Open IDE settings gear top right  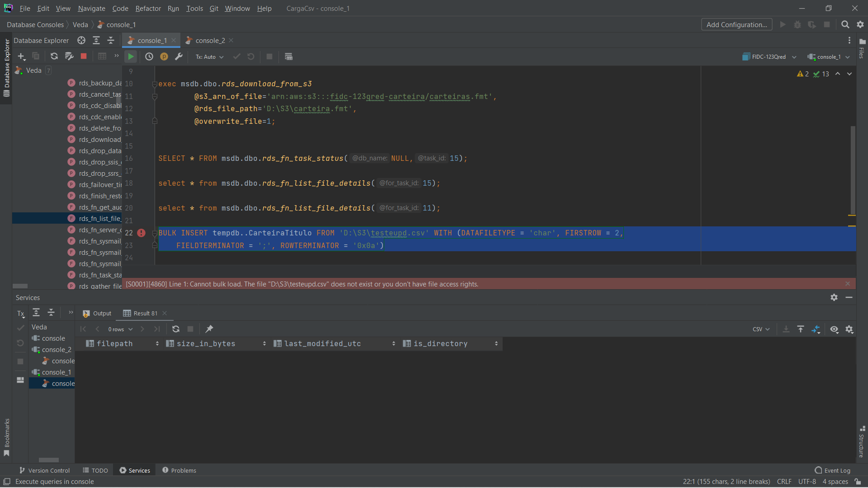pos(860,24)
